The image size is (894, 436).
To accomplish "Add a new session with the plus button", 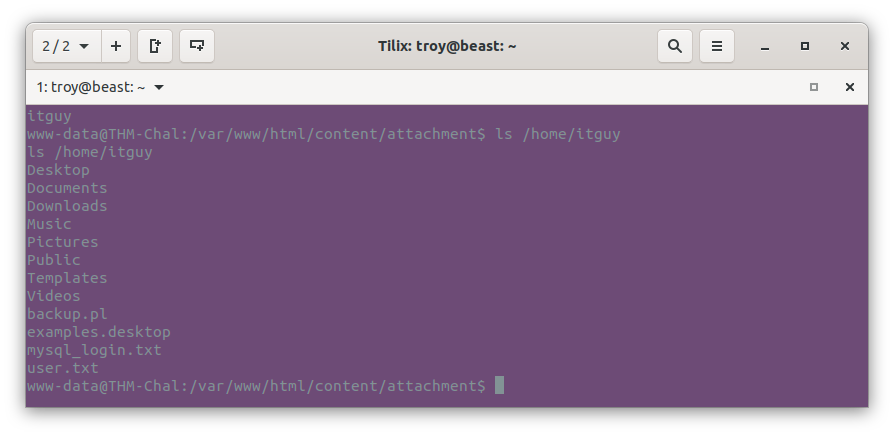I will pyautogui.click(x=116, y=46).
